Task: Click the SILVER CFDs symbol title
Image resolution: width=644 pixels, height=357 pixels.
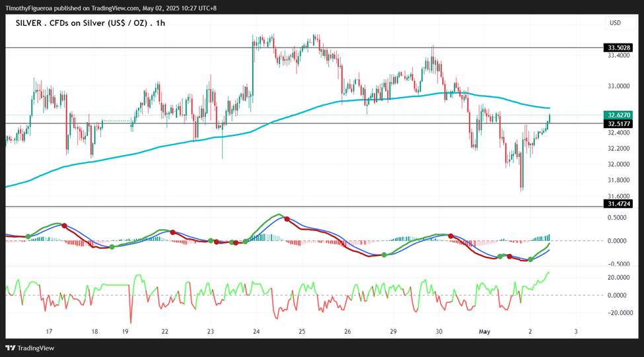Action: [90, 23]
